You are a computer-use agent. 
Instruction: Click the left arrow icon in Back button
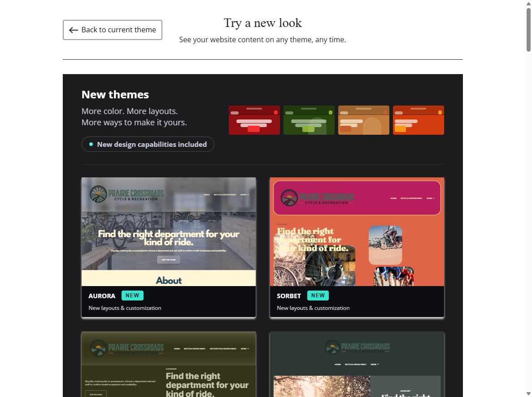pos(73,30)
